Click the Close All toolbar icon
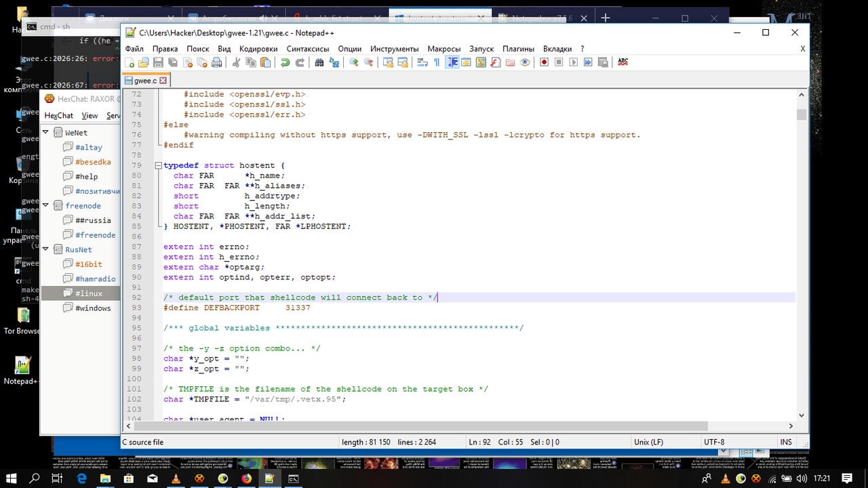This screenshot has width=868, height=488. pos(202,62)
